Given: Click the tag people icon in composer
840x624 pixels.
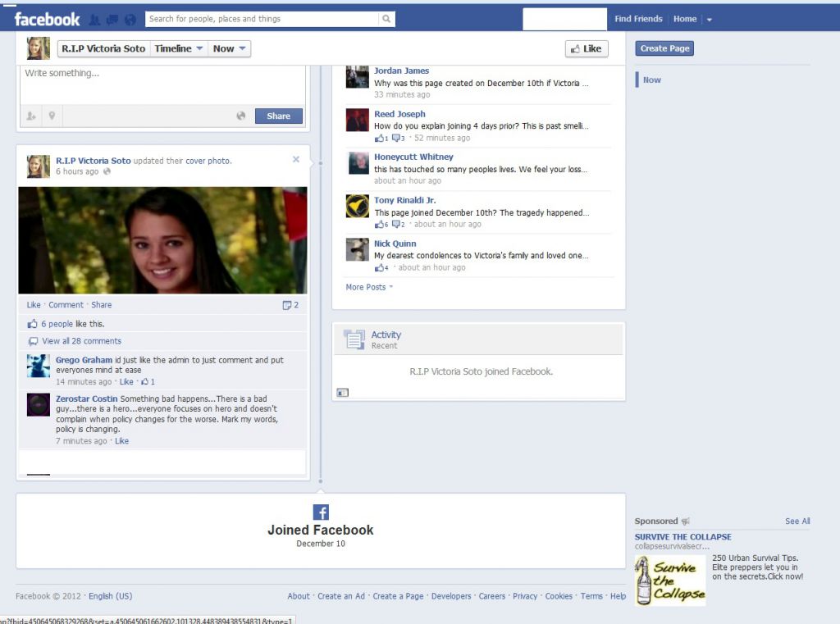Looking at the screenshot, I should point(31,116).
